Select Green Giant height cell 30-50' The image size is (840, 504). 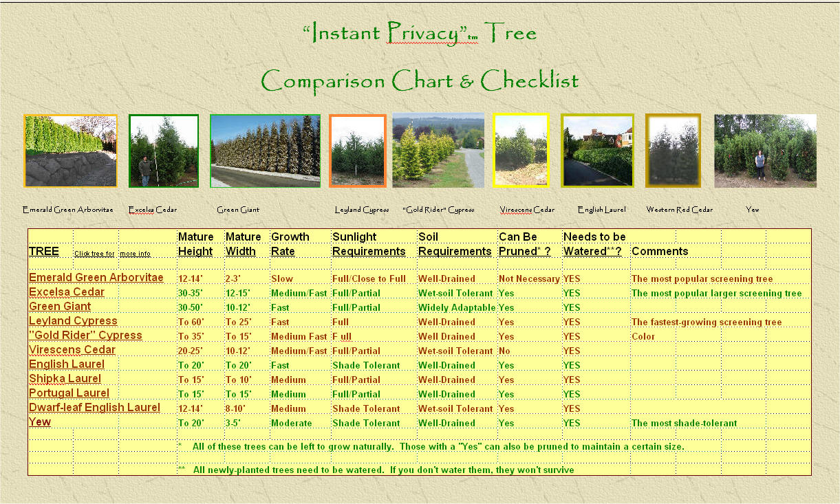(x=192, y=308)
